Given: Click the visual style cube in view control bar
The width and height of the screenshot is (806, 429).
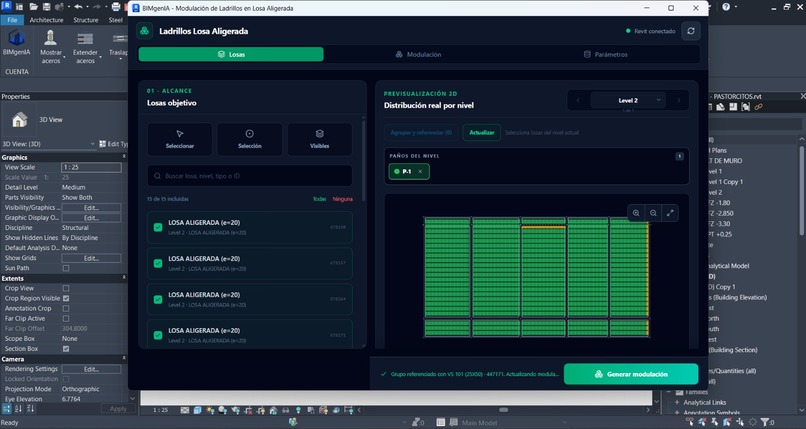Looking at the screenshot, I should click(197, 410).
